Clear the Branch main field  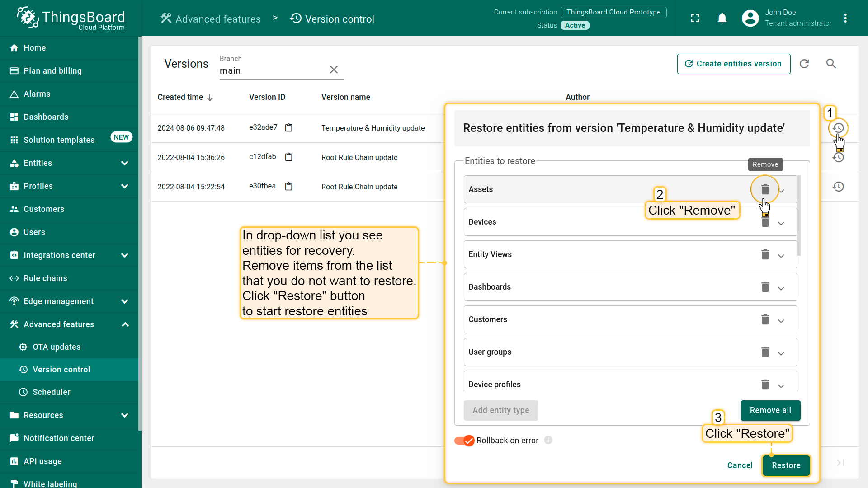[x=334, y=70]
